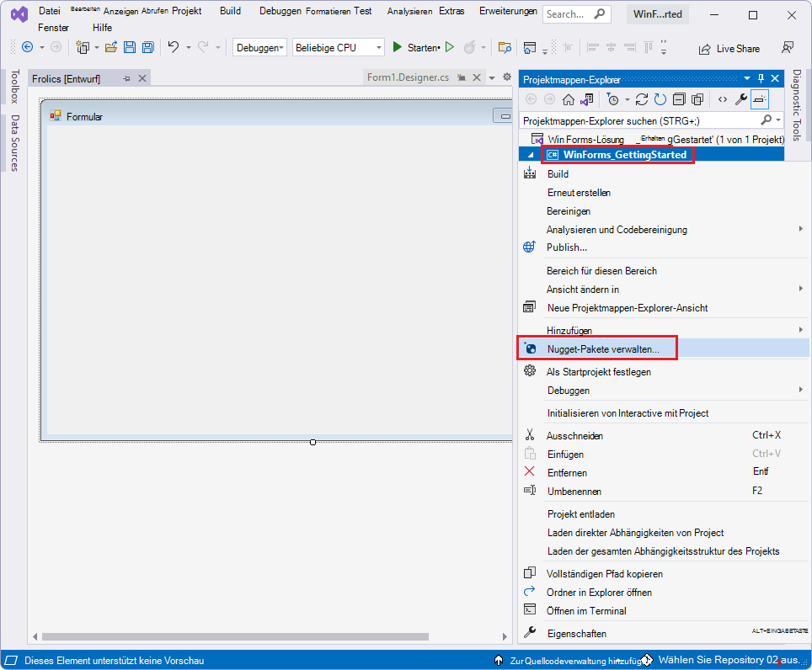This screenshot has height=670, width=812.
Task: Collapse all nodes using the Collapse All icon
Action: pos(679,98)
